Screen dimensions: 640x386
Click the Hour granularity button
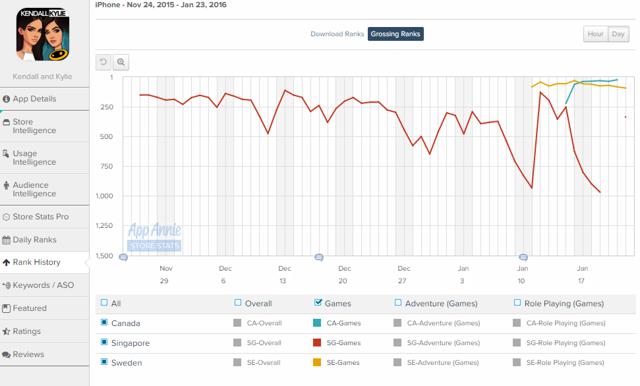coord(596,34)
